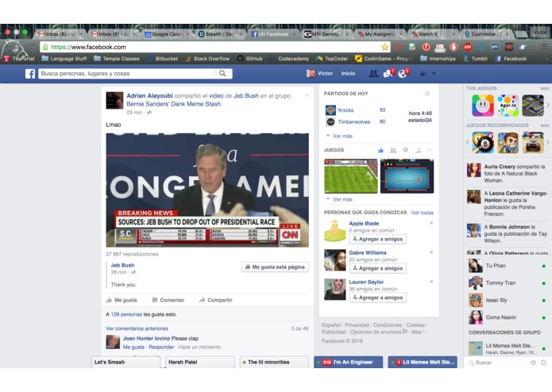This screenshot has height=392, width=552.
Task: Open Juegos section dropdown chevron
Action: click(x=430, y=150)
